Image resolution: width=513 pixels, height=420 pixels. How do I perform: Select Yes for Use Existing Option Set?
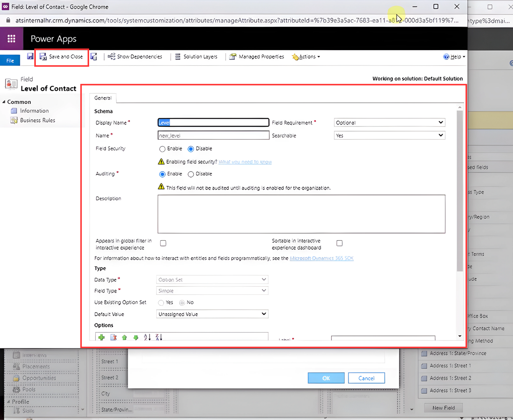(x=161, y=303)
